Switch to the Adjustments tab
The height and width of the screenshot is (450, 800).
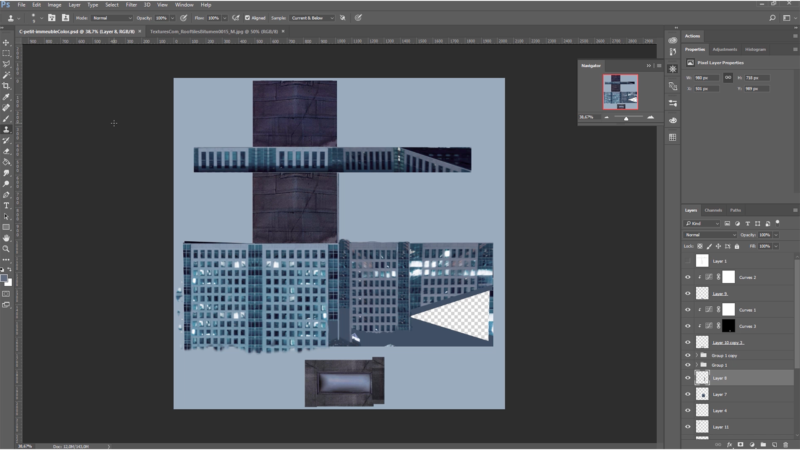pyautogui.click(x=724, y=49)
